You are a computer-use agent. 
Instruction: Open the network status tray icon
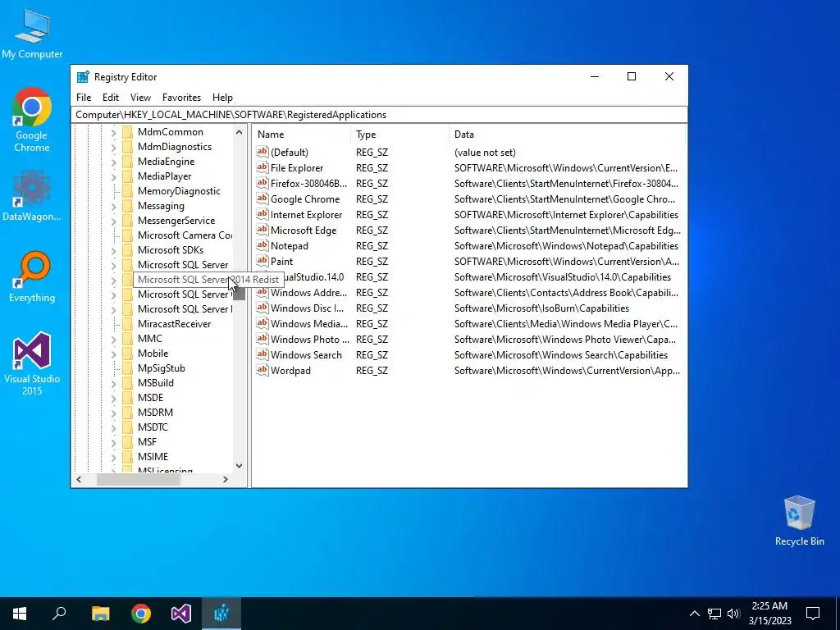714,614
